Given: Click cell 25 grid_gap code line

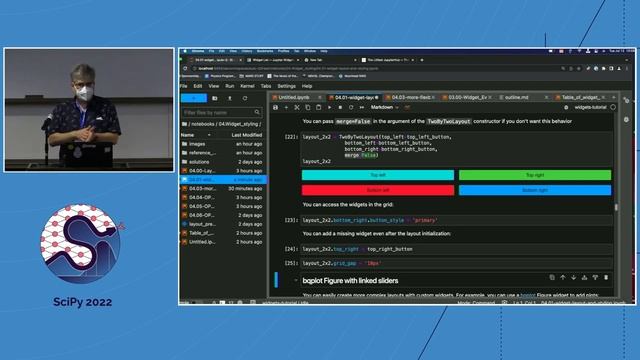Looking at the screenshot, I should point(456,263).
